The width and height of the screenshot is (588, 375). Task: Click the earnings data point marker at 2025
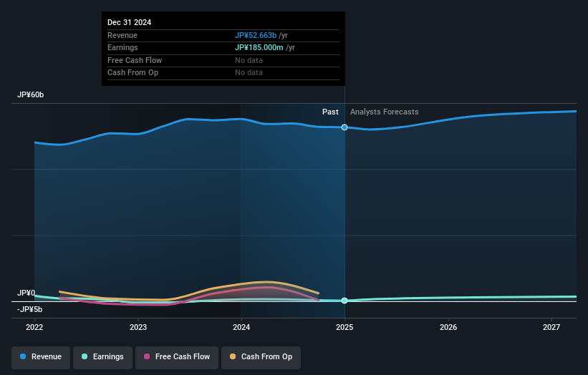point(344,301)
